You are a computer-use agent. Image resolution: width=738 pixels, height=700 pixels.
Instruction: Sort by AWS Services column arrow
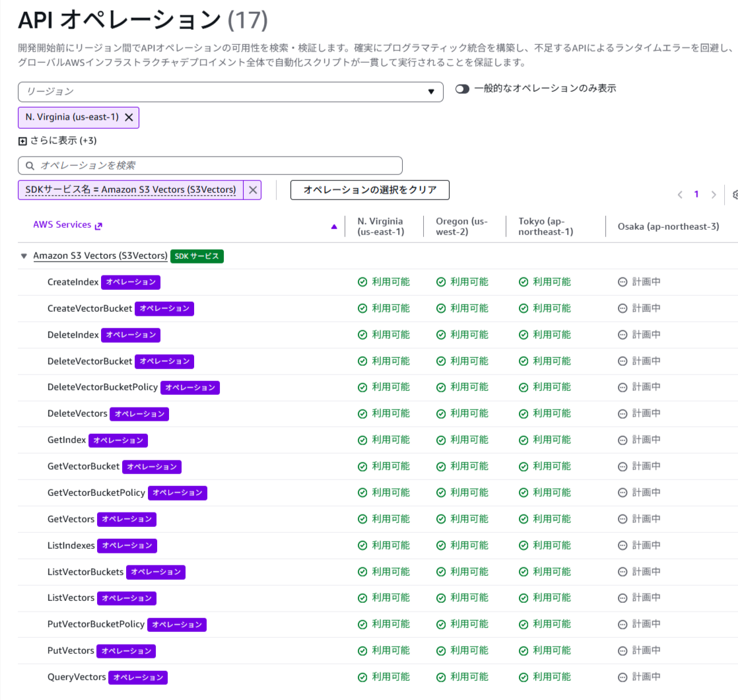[x=334, y=227]
